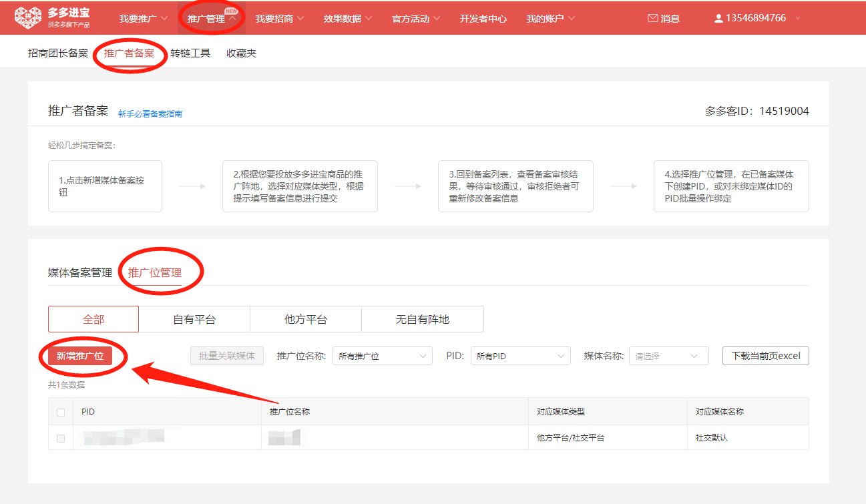Switch to 媒体备案管理 tab
This screenshot has height=504, width=866.
(80, 272)
